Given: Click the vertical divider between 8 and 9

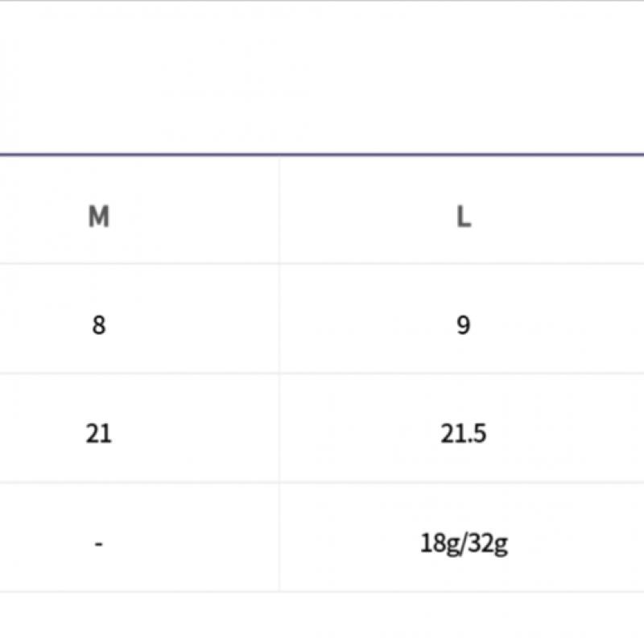Looking at the screenshot, I should click(279, 319).
